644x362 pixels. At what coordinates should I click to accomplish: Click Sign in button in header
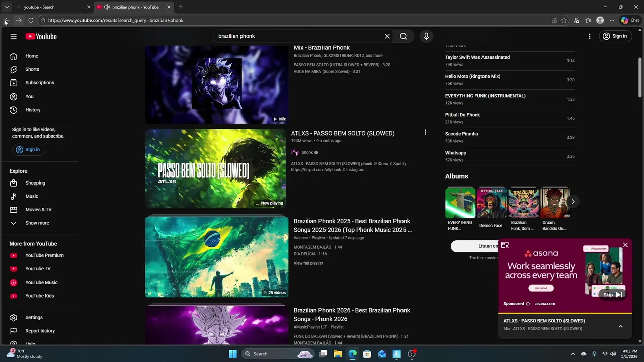click(615, 36)
